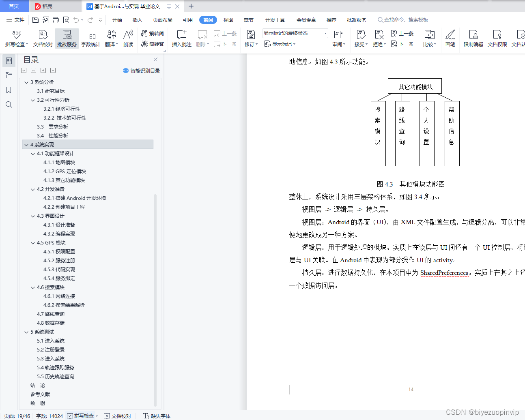Screen dimensions: 525x420
Task: Click 智能识别目录 button
Action: [141, 71]
